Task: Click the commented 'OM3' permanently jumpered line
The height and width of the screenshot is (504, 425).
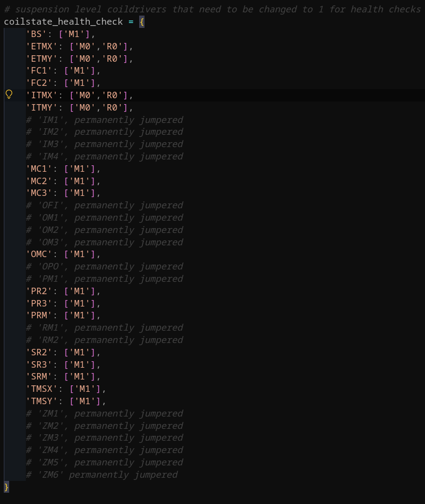Action: coord(105,242)
